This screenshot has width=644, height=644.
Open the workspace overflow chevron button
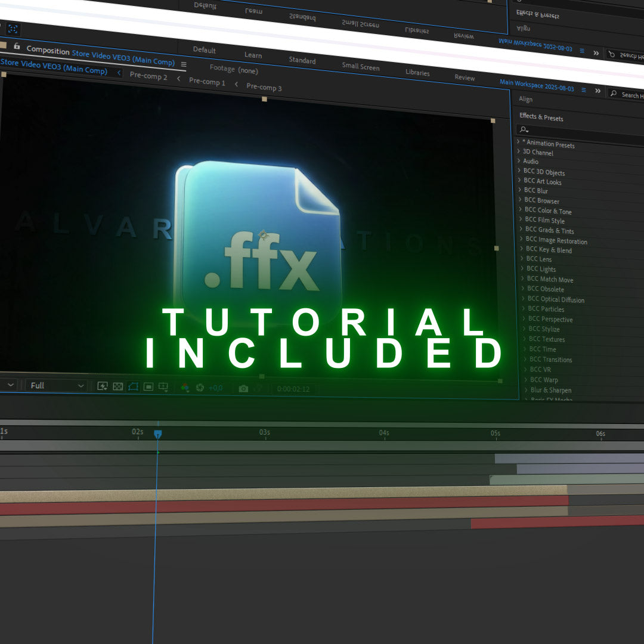[x=598, y=91]
